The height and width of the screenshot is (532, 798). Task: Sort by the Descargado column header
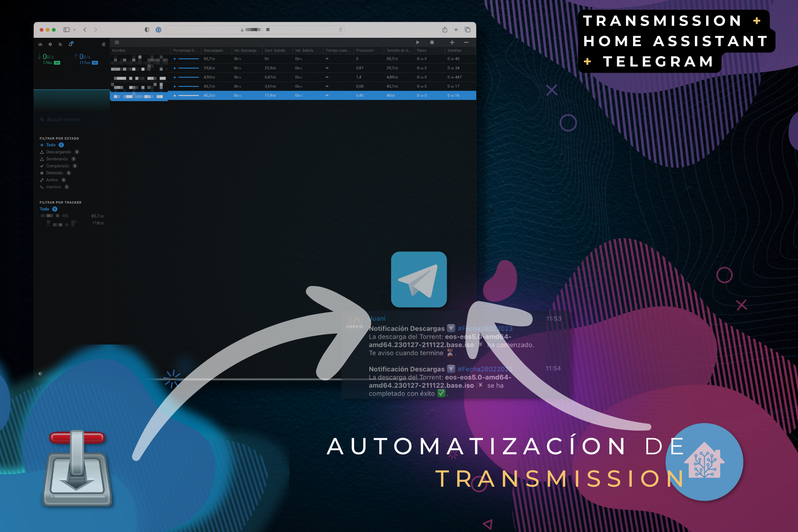pyautogui.click(x=216, y=51)
